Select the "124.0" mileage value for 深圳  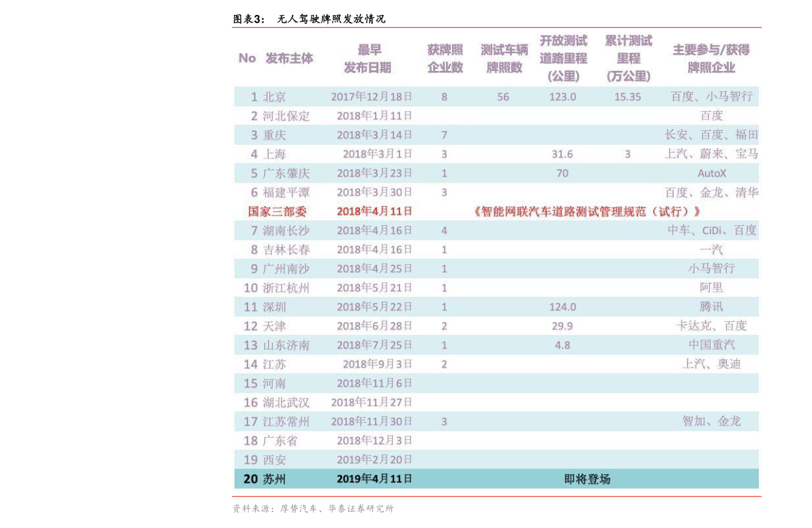[x=562, y=307]
